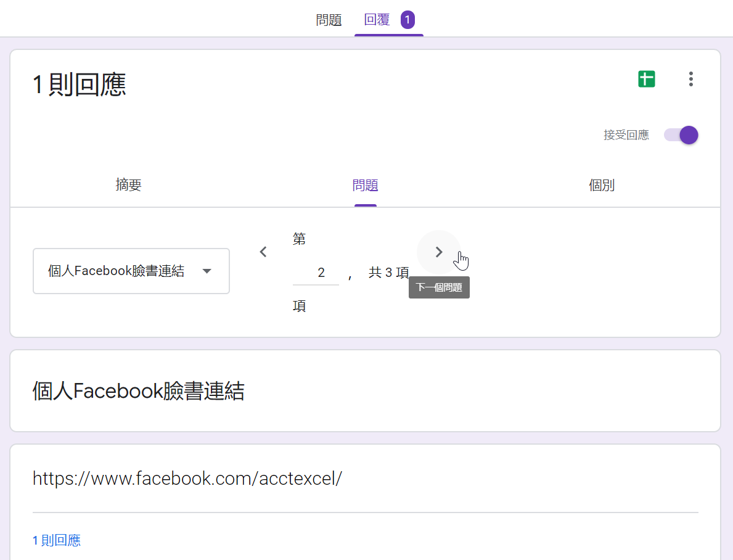Go to the next question arrow

coord(438,252)
